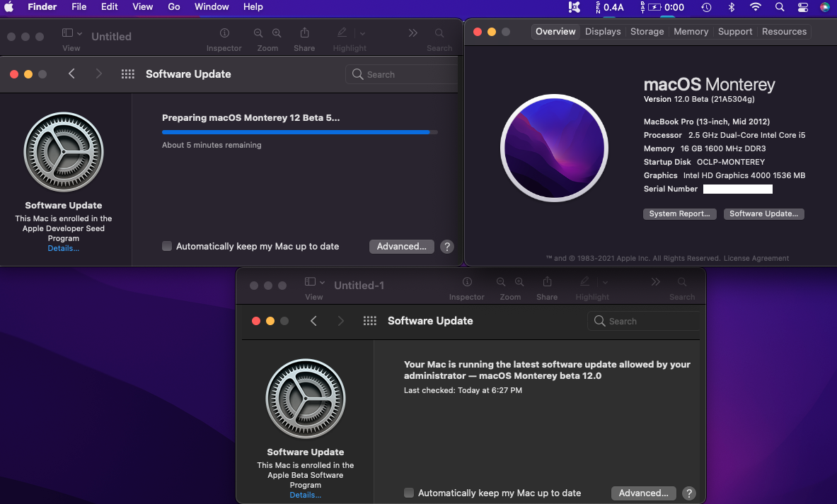Click zoom in icon in Untitled-1 window
The image size is (837, 504).
(x=519, y=281)
